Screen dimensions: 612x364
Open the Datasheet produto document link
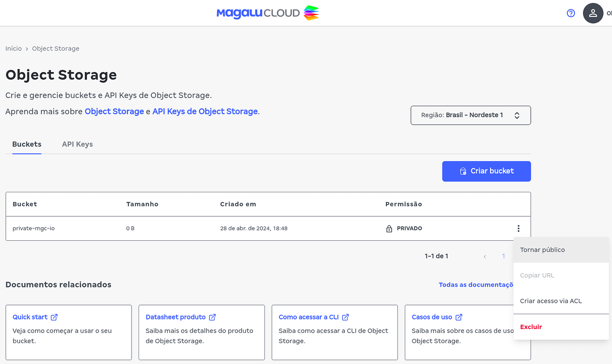tap(176, 317)
